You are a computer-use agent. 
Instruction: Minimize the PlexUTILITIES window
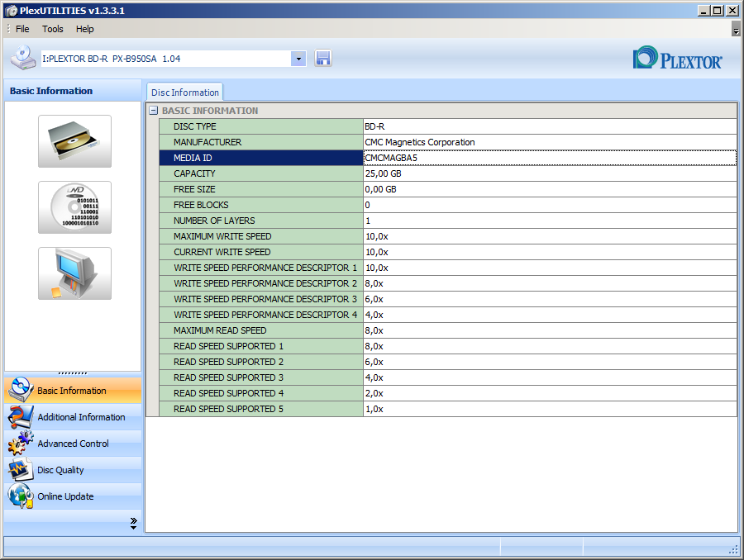(704, 11)
